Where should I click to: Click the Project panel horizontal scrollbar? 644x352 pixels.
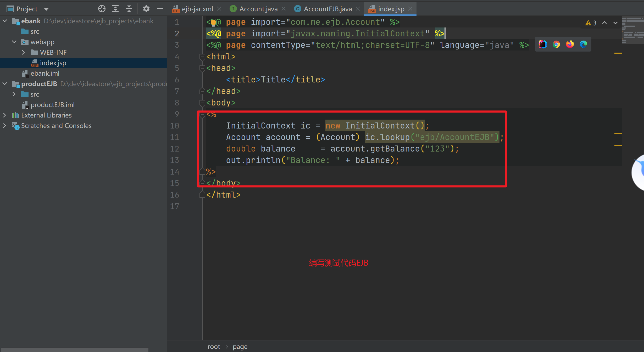(75, 350)
